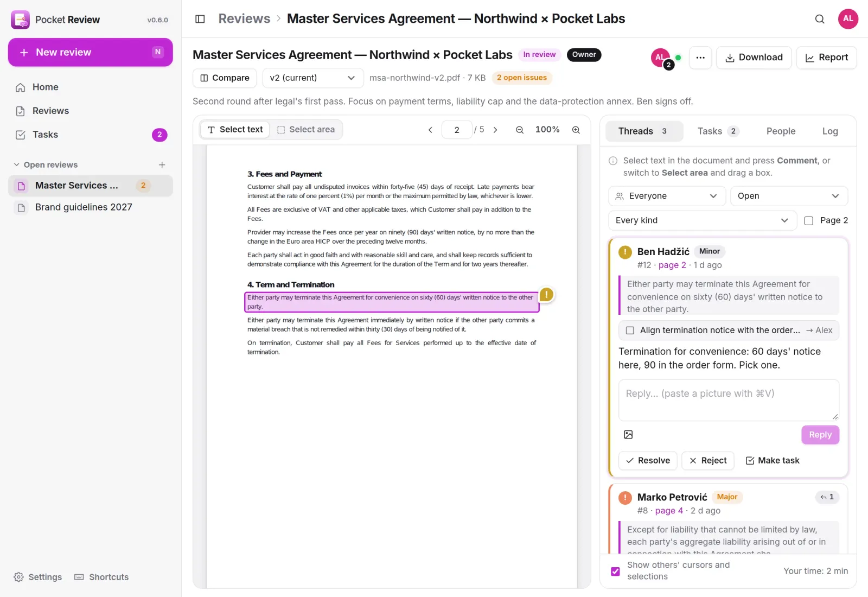This screenshot has height=597, width=868.
Task: Open the People tab
Action: pos(781,131)
